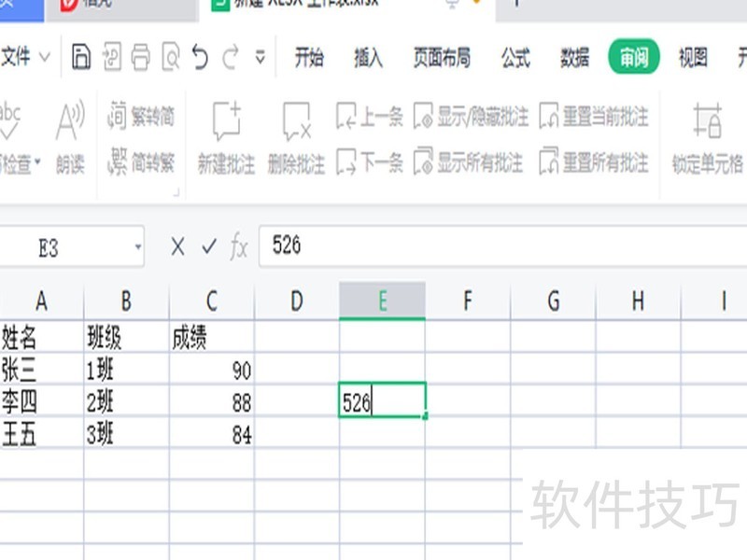This screenshot has height=560, width=747.
Task: Toggle 显示所有批注
Action: [x=468, y=162]
